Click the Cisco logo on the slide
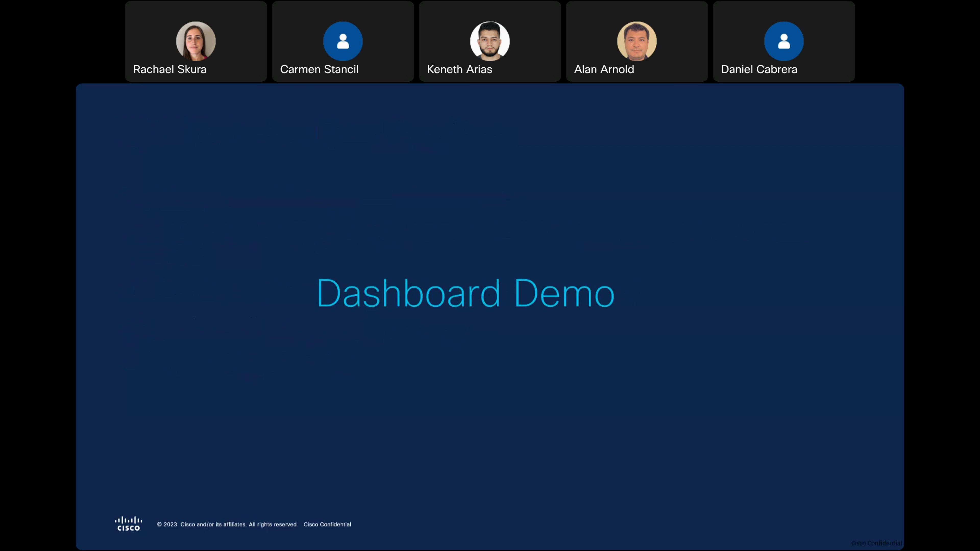Image resolution: width=980 pixels, height=551 pixels. coord(129,523)
